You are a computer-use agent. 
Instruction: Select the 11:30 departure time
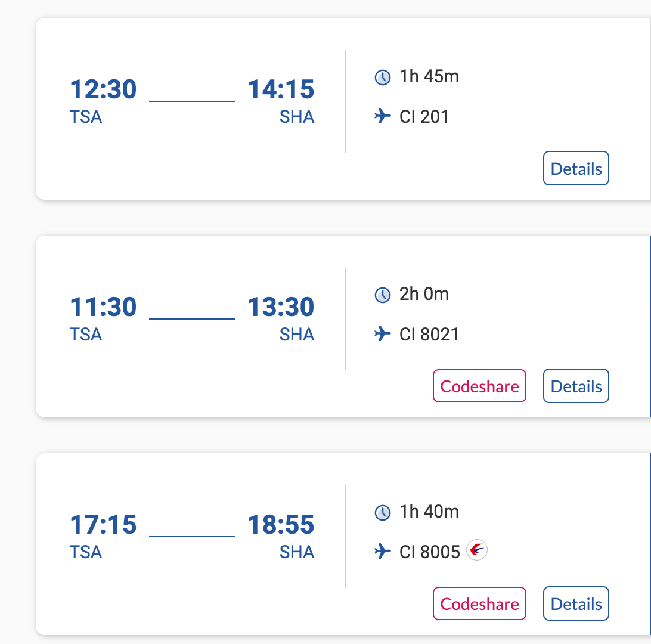103,308
